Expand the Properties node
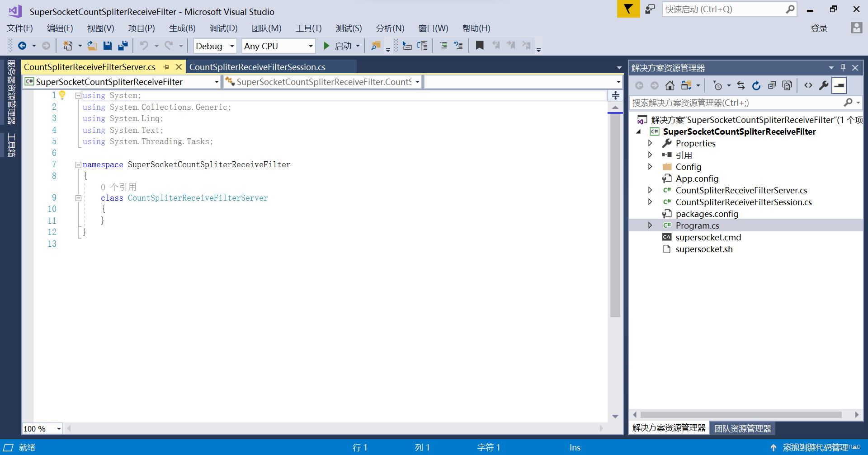 pyautogui.click(x=650, y=143)
